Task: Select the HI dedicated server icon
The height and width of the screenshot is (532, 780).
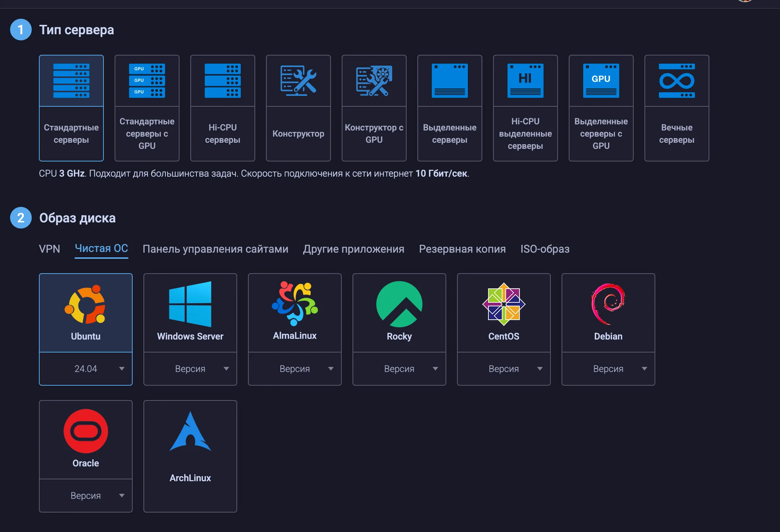Action: (x=526, y=81)
